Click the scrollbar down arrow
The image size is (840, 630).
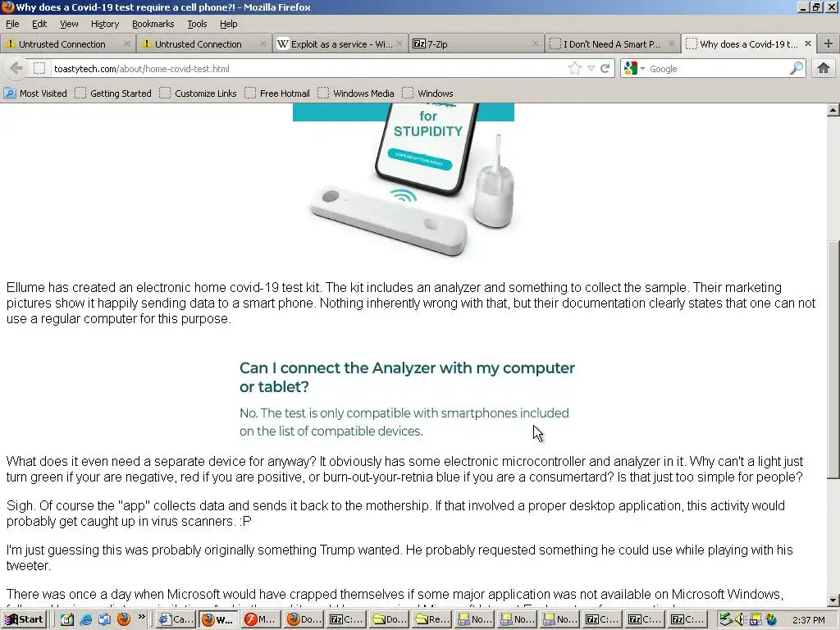pyautogui.click(x=833, y=600)
